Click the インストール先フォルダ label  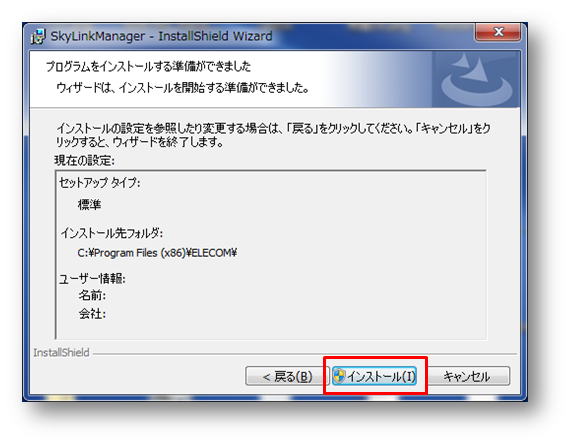click(112, 233)
